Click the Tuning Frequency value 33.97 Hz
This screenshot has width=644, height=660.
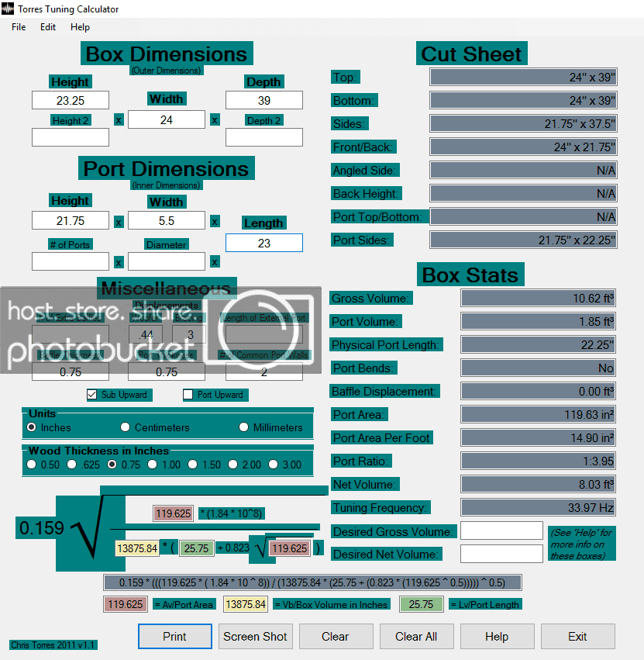click(x=538, y=507)
